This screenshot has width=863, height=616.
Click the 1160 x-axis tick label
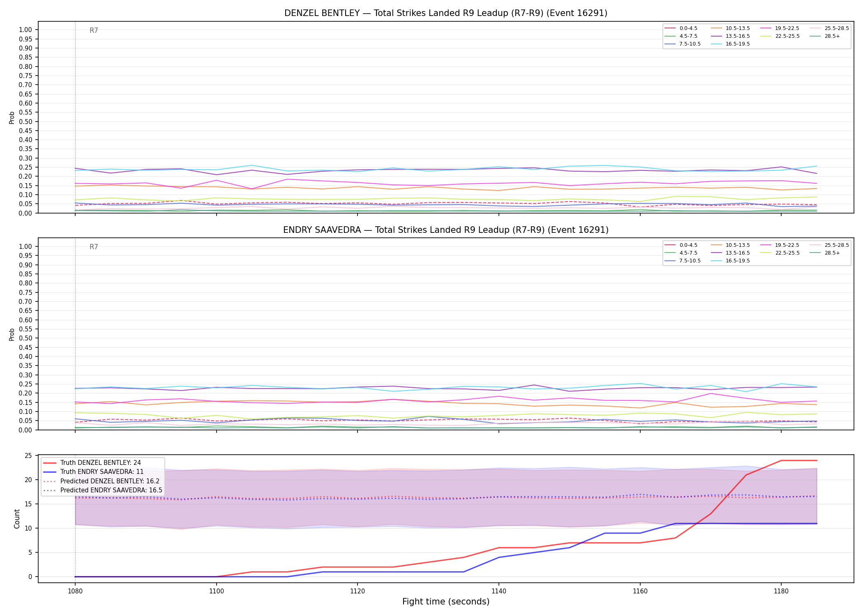click(640, 591)
